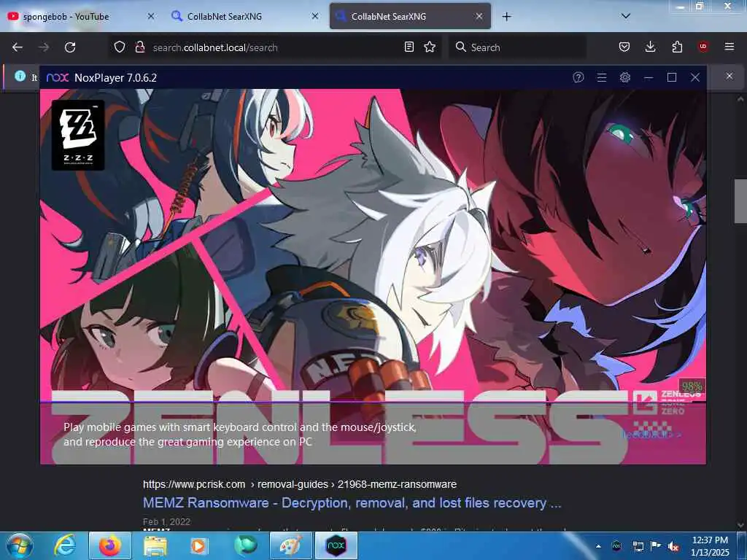Bookmark this page with star icon
This screenshot has height=560, width=747.
(430, 47)
